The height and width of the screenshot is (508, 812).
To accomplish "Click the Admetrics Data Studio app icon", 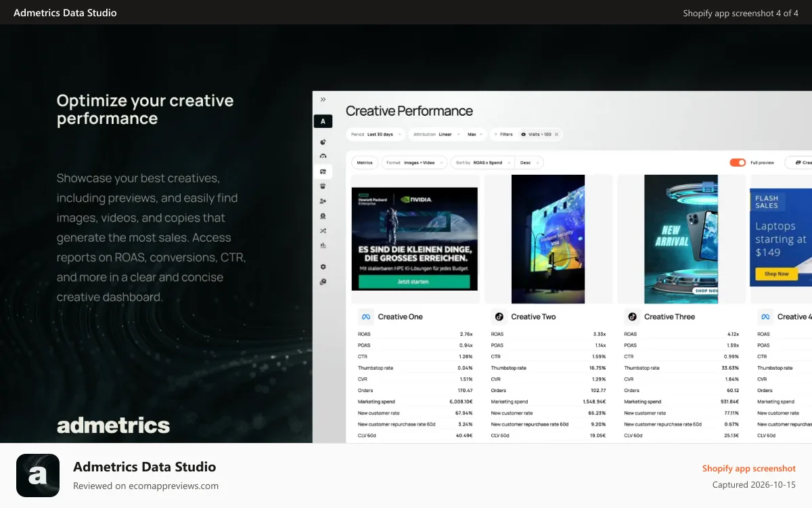I will [x=38, y=475].
